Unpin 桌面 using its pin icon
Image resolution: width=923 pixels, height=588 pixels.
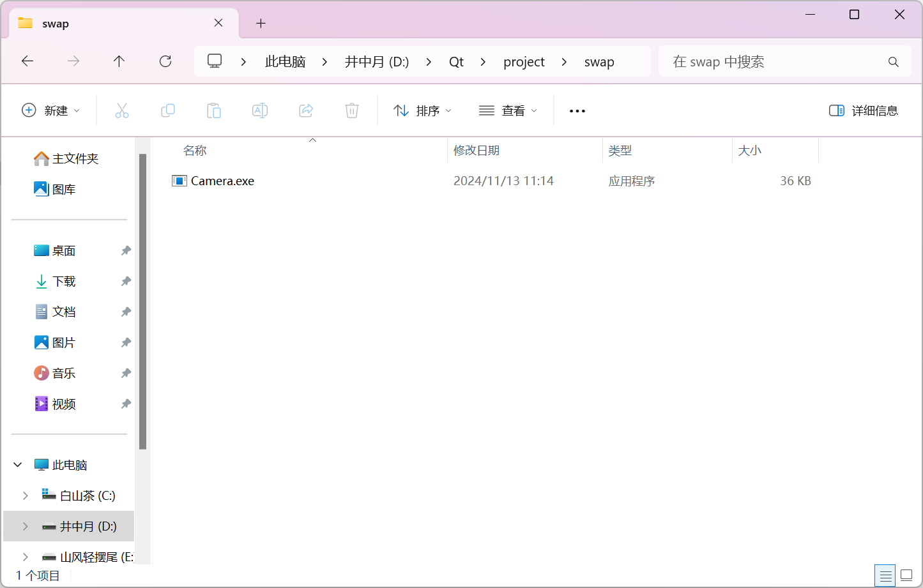tap(126, 250)
